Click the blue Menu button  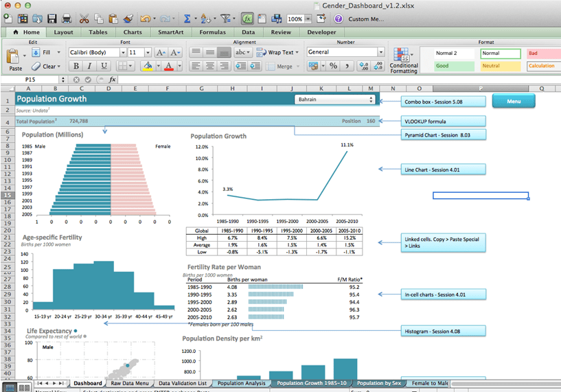(x=513, y=102)
